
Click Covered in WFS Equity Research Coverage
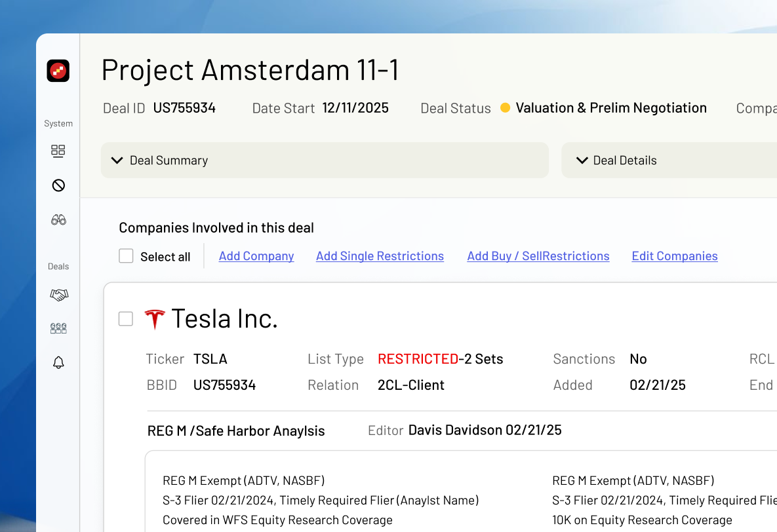tap(277, 520)
